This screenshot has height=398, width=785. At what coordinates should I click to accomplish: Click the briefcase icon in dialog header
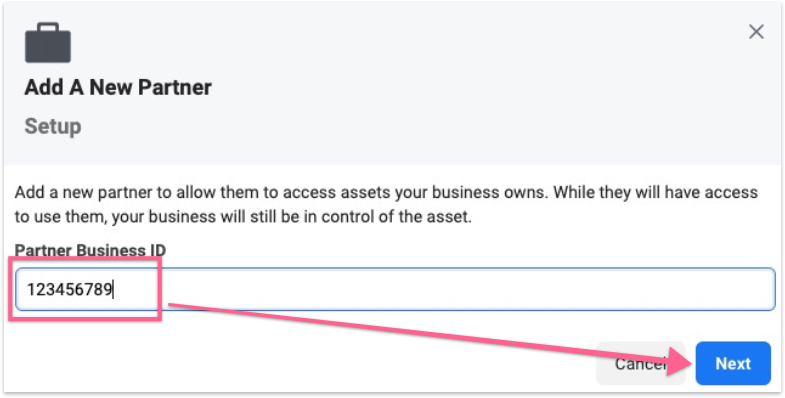(48, 43)
